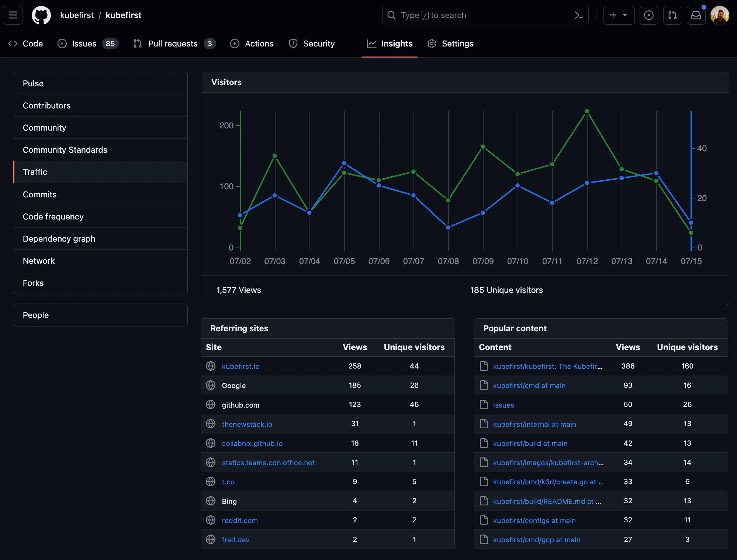Open pull requests icon in header
The width and height of the screenshot is (737, 560).
[672, 15]
